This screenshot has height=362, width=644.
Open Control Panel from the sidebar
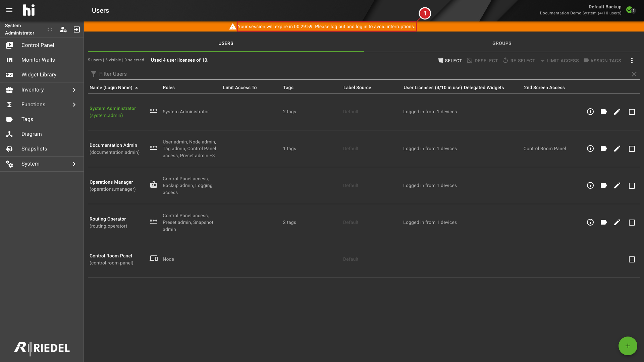[x=42, y=45]
